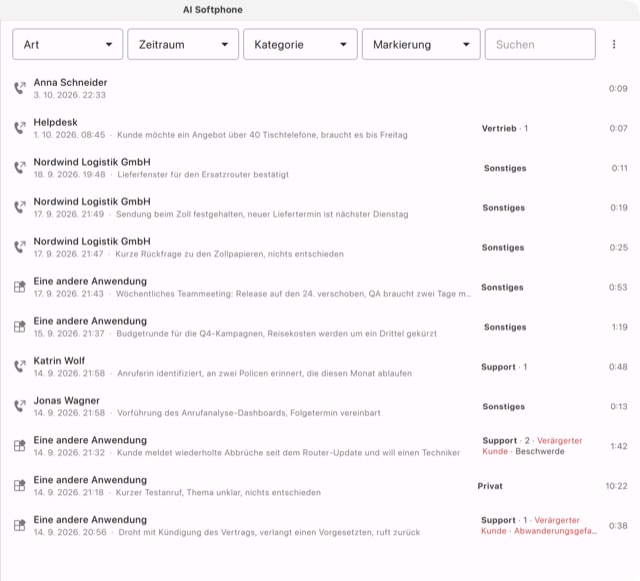
Task: Click outgoing call icon for Helpdesk
Action: pyautogui.click(x=20, y=128)
